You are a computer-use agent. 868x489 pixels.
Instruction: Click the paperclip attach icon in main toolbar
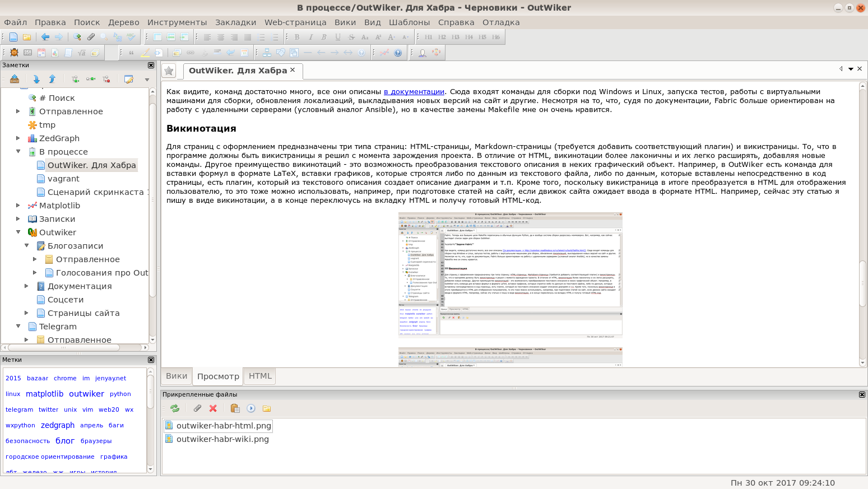point(91,37)
